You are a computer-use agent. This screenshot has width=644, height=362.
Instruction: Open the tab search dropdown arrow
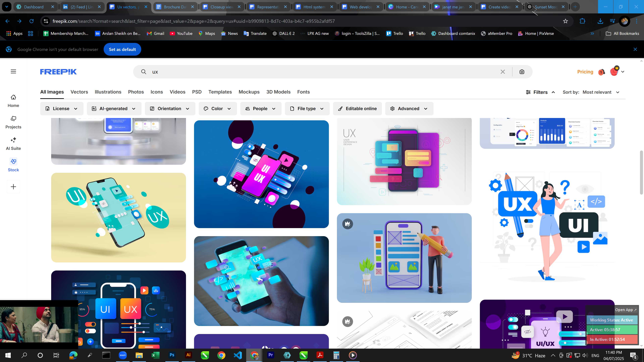(7, 7)
